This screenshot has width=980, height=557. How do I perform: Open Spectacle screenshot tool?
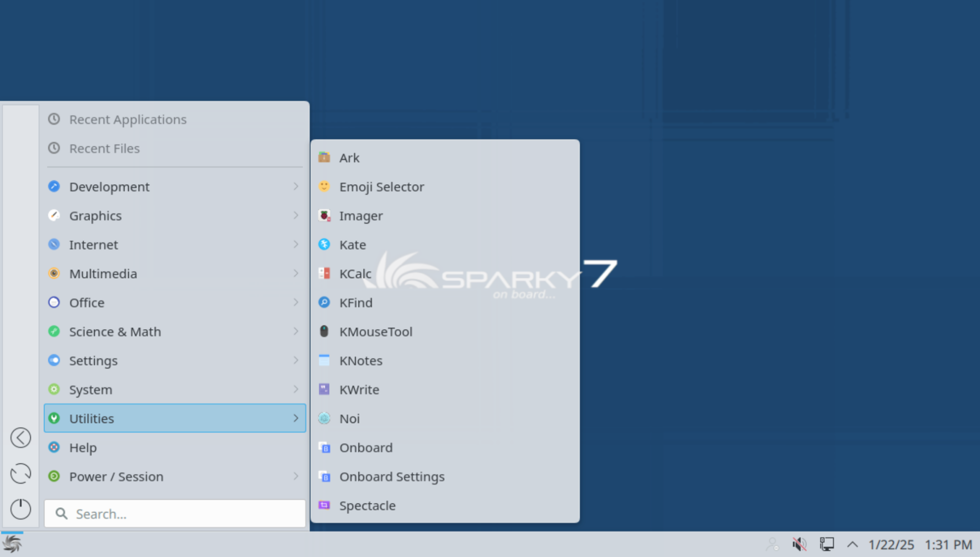pos(367,505)
